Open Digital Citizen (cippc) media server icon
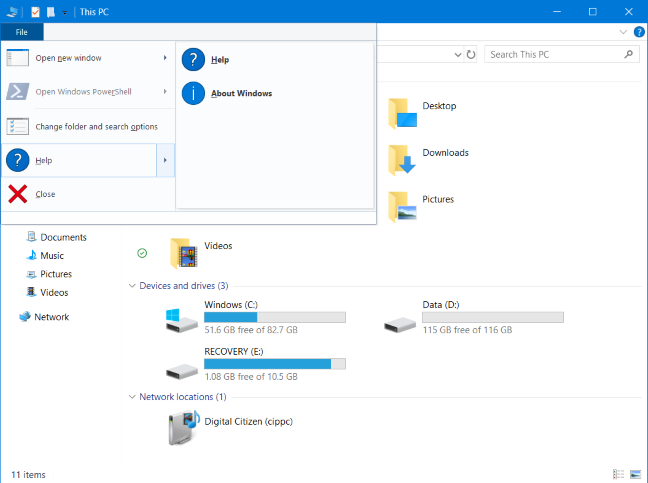This screenshot has width=648, height=483. (183, 427)
